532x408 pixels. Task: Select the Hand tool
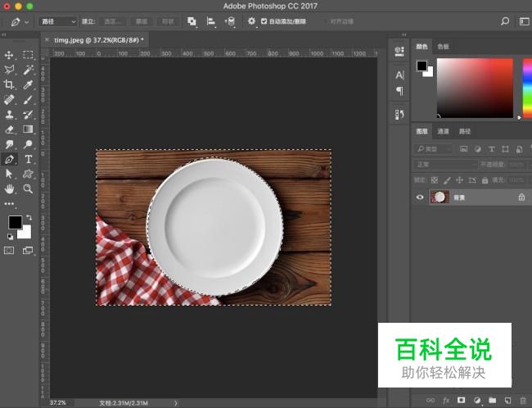pyautogui.click(x=9, y=189)
